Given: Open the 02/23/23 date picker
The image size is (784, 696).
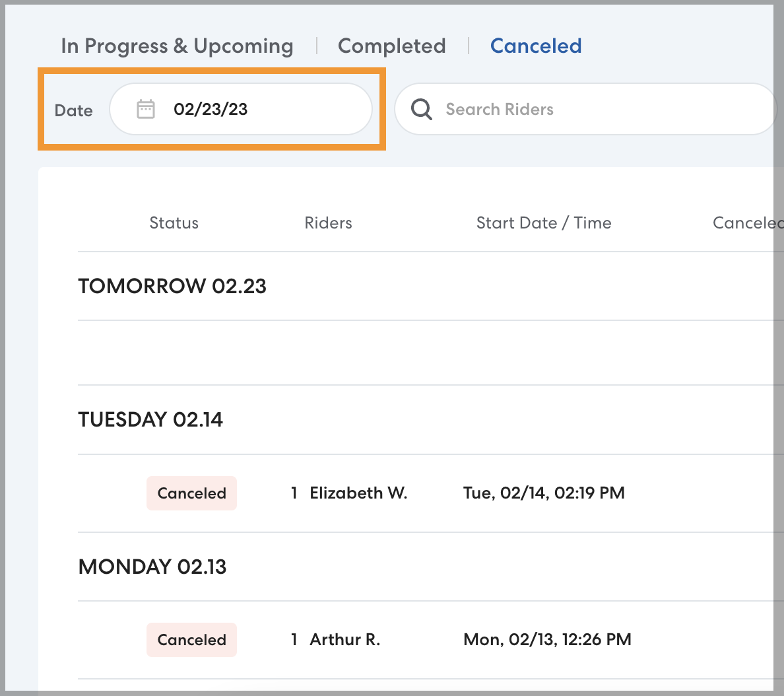Looking at the screenshot, I should pyautogui.click(x=241, y=109).
